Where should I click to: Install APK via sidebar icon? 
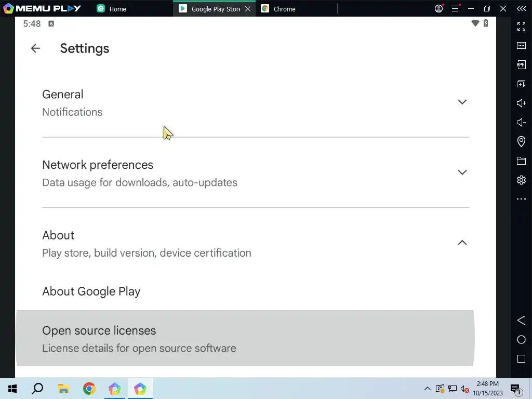(521, 64)
